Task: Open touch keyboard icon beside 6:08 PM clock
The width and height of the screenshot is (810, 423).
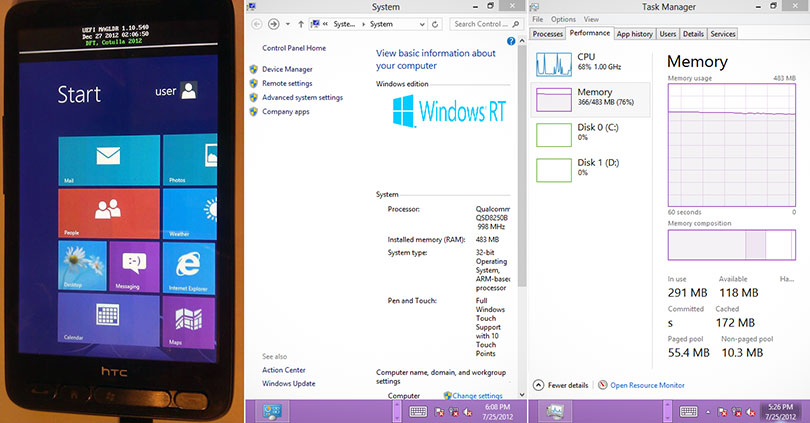Action: [x=418, y=411]
